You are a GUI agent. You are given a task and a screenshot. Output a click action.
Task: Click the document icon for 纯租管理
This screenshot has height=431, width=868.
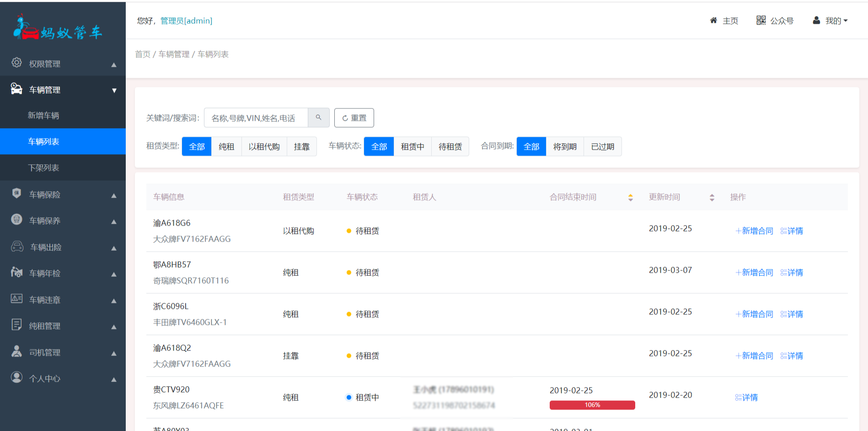tap(16, 325)
